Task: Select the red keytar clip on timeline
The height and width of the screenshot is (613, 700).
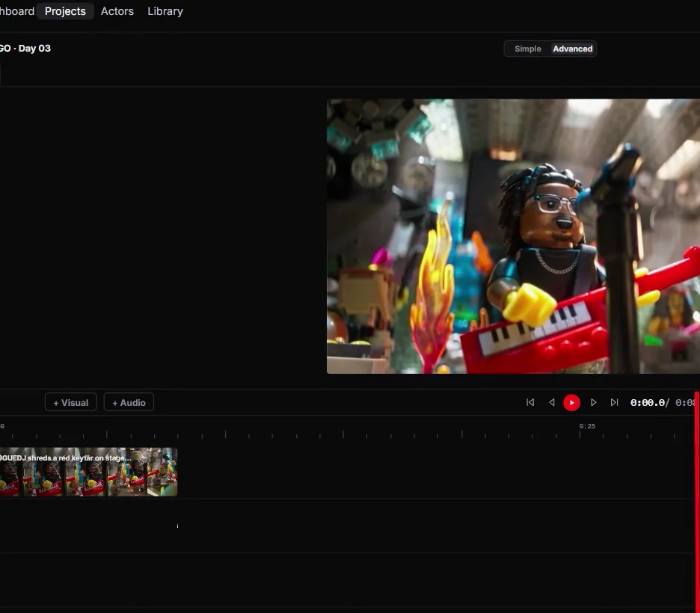Action: (88, 472)
